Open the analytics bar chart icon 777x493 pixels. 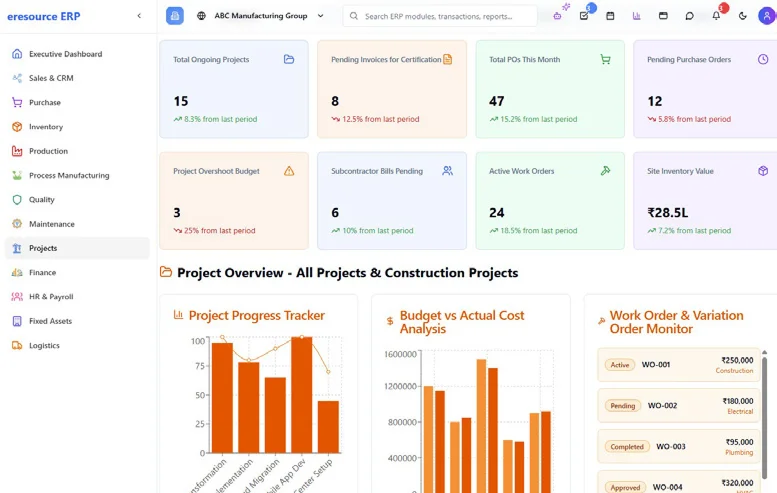637,16
